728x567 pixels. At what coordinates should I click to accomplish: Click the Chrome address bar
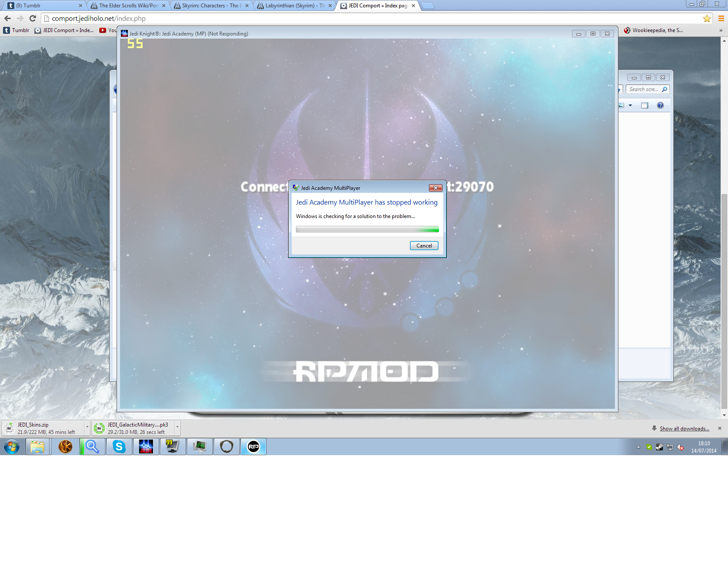point(373,19)
